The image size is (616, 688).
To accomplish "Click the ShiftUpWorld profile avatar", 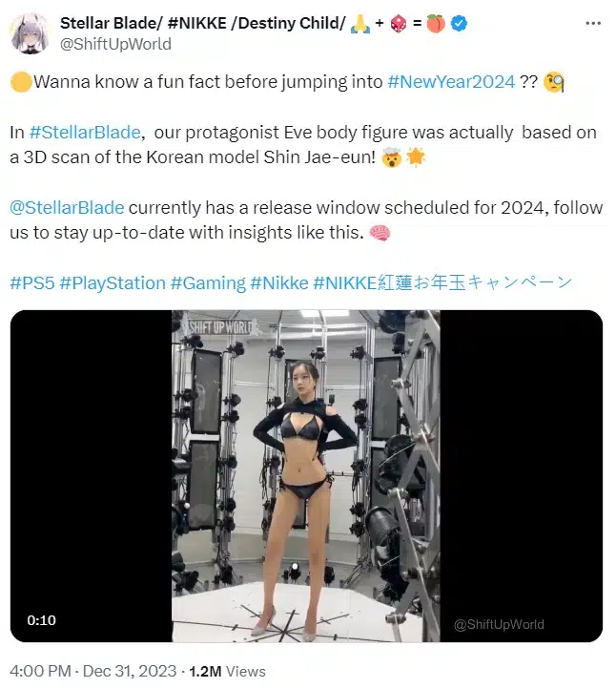I will point(31,31).
